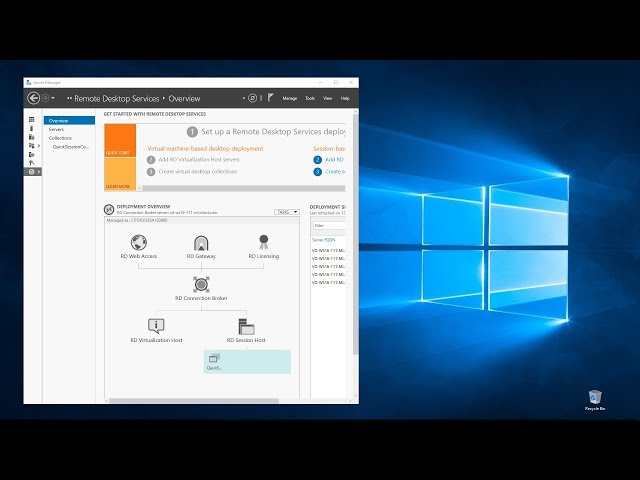Refresh Server Manager using the refresh icon
The image size is (640, 480).
pyautogui.click(x=253, y=98)
